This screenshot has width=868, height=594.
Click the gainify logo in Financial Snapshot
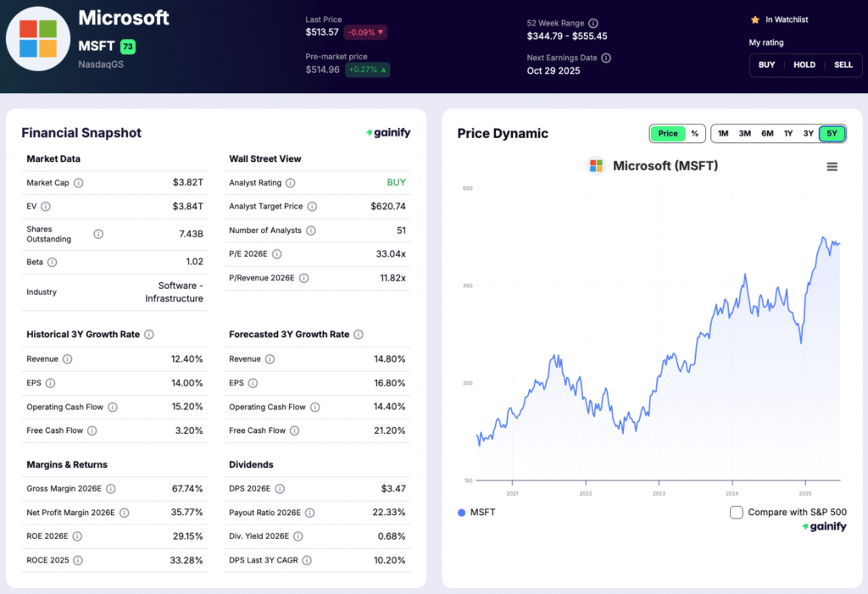click(388, 132)
